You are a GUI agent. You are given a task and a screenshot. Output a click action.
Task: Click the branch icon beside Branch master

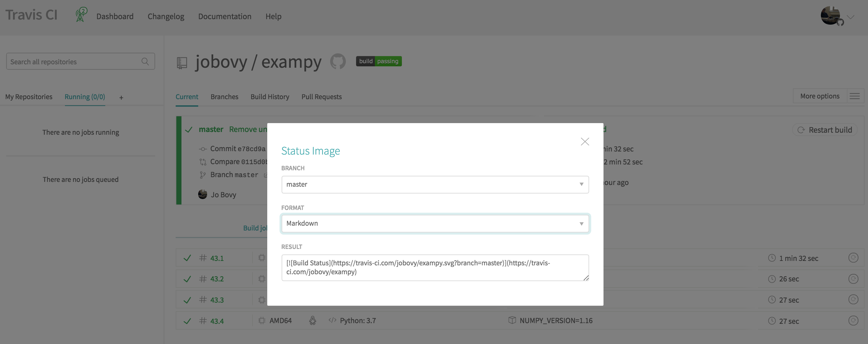203,175
